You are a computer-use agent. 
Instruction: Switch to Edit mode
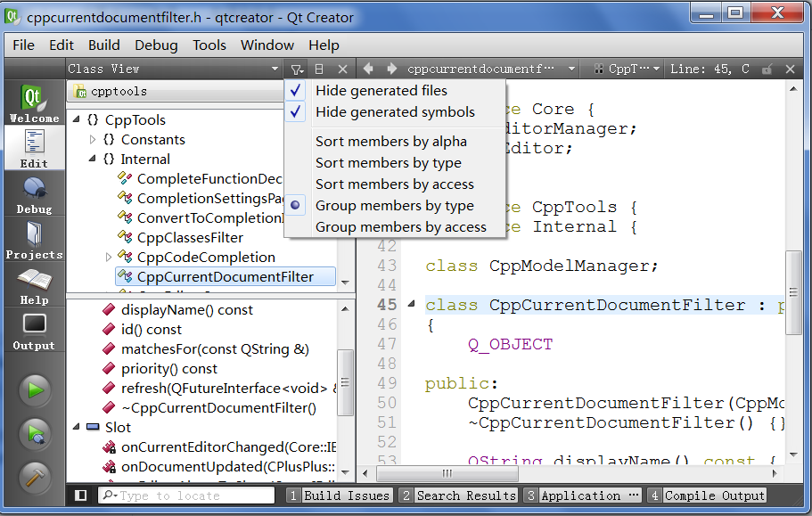(x=34, y=148)
